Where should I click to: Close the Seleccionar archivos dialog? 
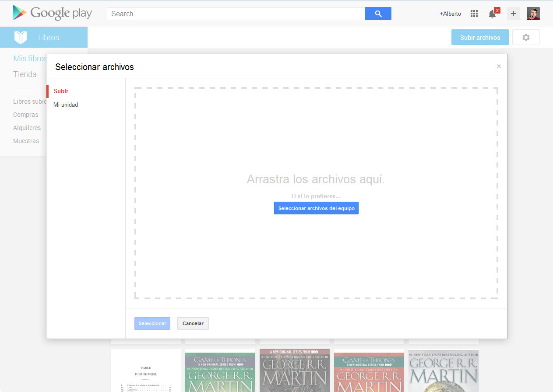coord(499,66)
